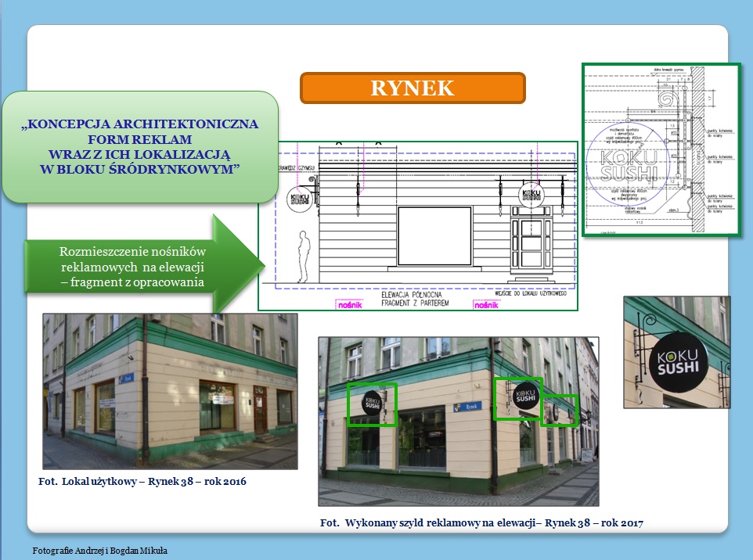Click the orange RYNEK title banner
753x560 pixels.
coord(413,88)
